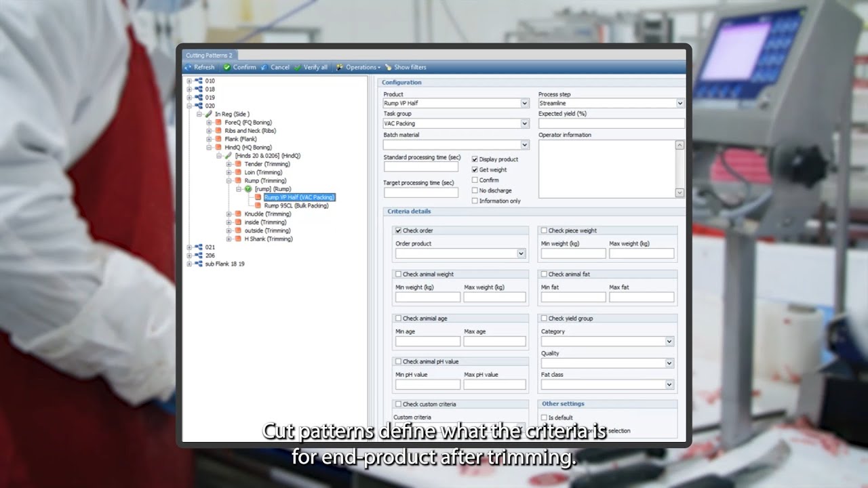
Task: Open the Process step dropdown
Action: tap(679, 103)
